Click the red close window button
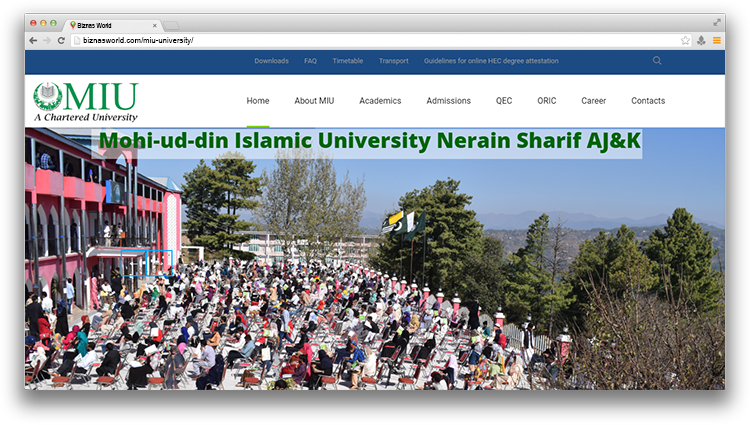This screenshot has width=750, height=425. pyautogui.click(x=33, y=23)
